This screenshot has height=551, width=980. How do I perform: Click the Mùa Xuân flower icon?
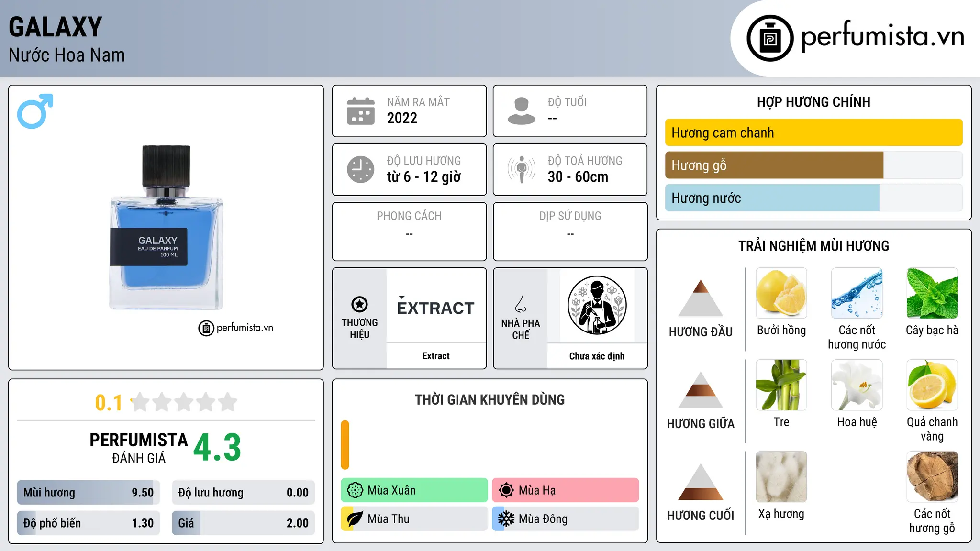(x=355, y=490)
